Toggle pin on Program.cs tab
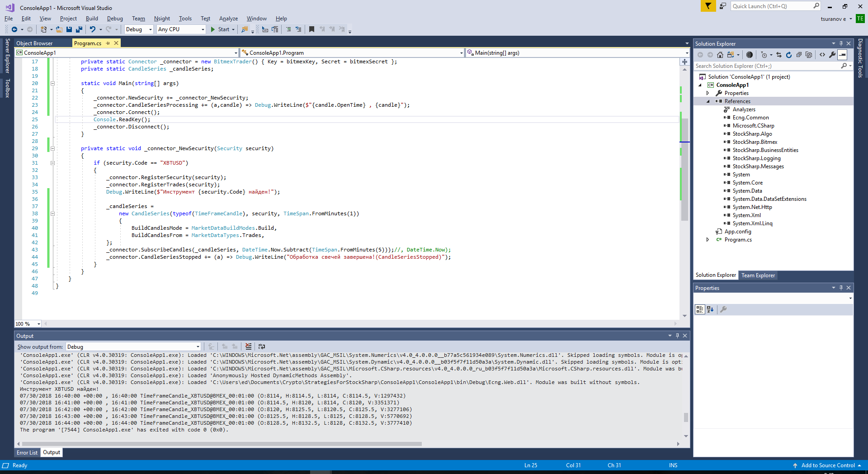Screen dimensions: 868x474 (108, 43)
